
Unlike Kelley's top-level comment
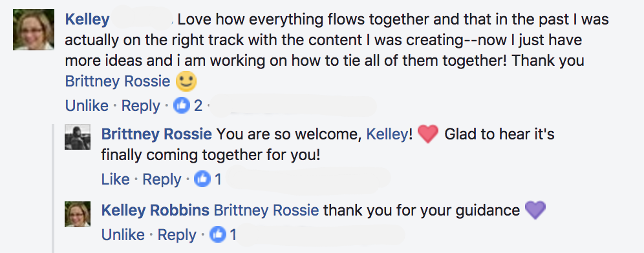coord(87,106)
